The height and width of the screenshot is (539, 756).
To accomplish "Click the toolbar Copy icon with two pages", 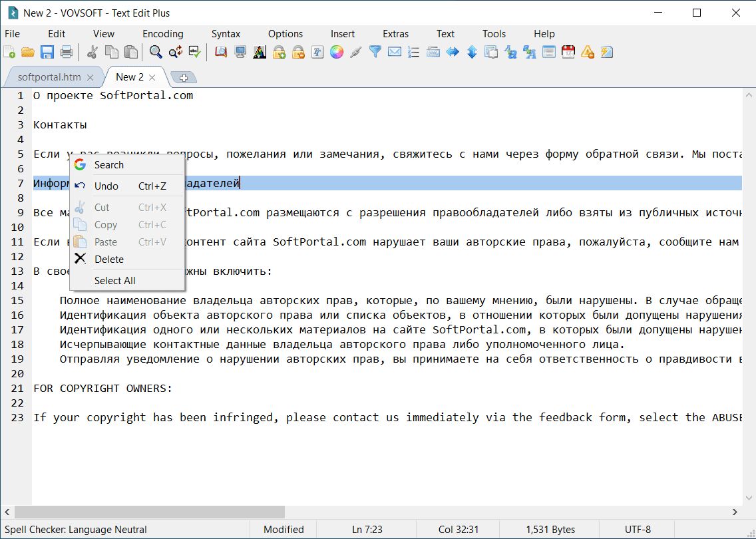I will (x=111, y=52).
